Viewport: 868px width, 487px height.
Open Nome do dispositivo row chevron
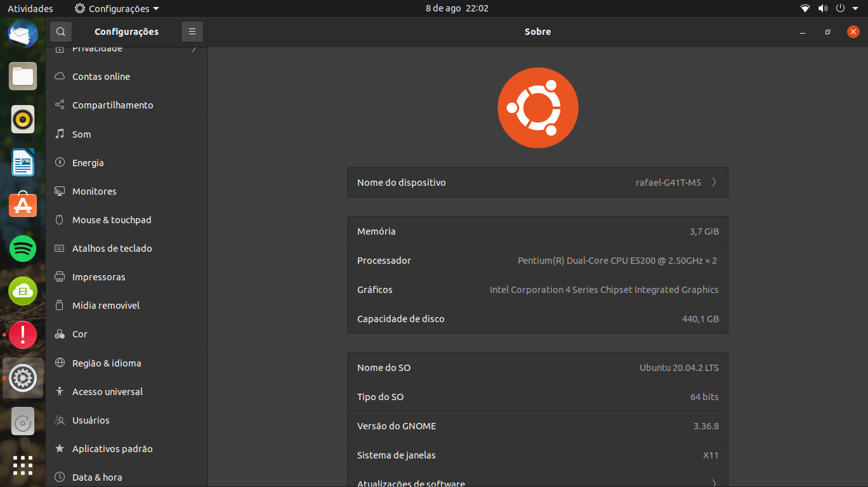pyautogui.click(x=714, y=182)
